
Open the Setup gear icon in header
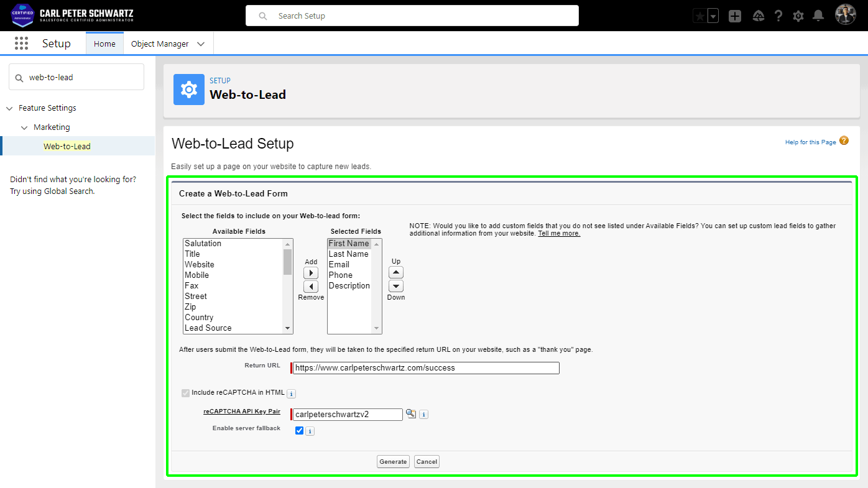click(x=798, y=16)
